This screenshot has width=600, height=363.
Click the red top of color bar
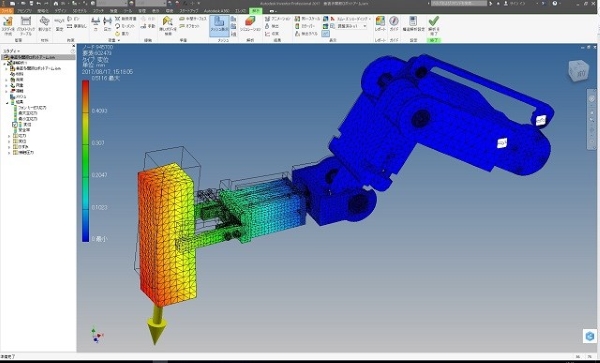click(x=85, y=86)
